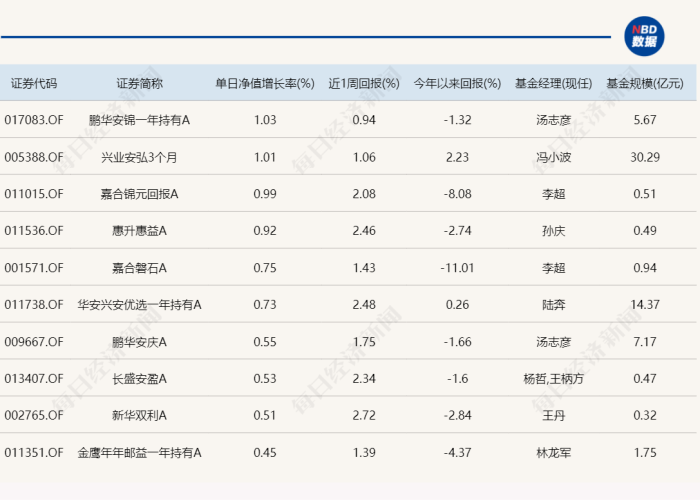
Task: Select daily growth value 0.99
Action: click(x=265, y=194)
